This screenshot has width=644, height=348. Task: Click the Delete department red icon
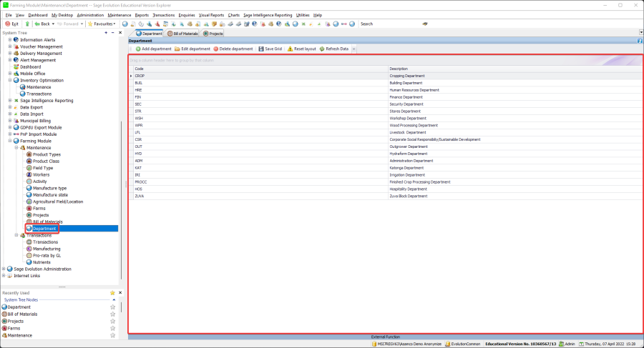[x=216, y=49]
